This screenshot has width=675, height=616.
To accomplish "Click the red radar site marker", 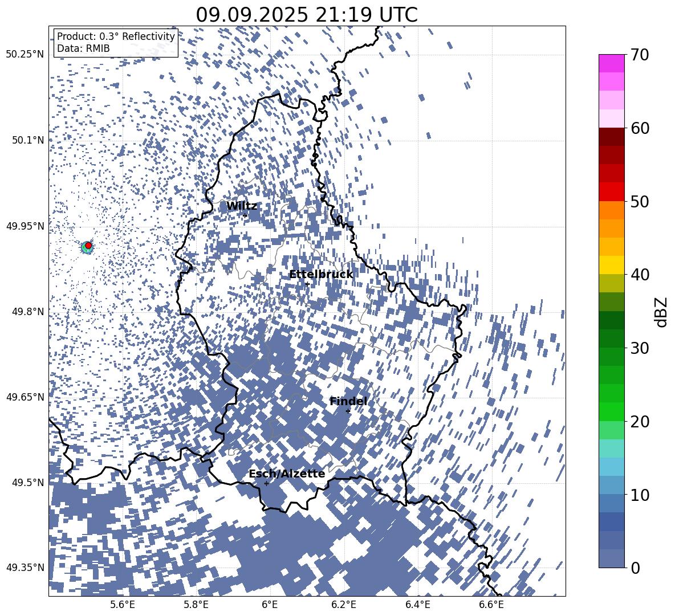I will pos(88,246).
